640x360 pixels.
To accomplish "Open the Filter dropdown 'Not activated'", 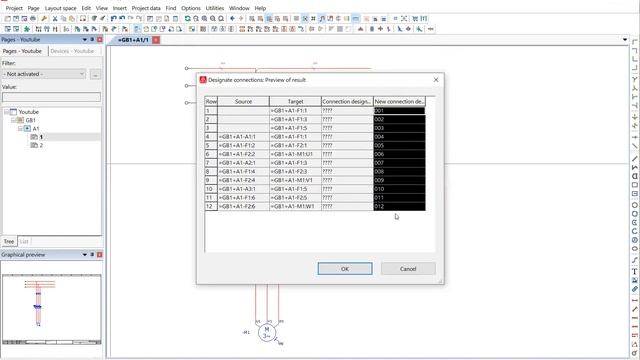I will click(44, 74).
